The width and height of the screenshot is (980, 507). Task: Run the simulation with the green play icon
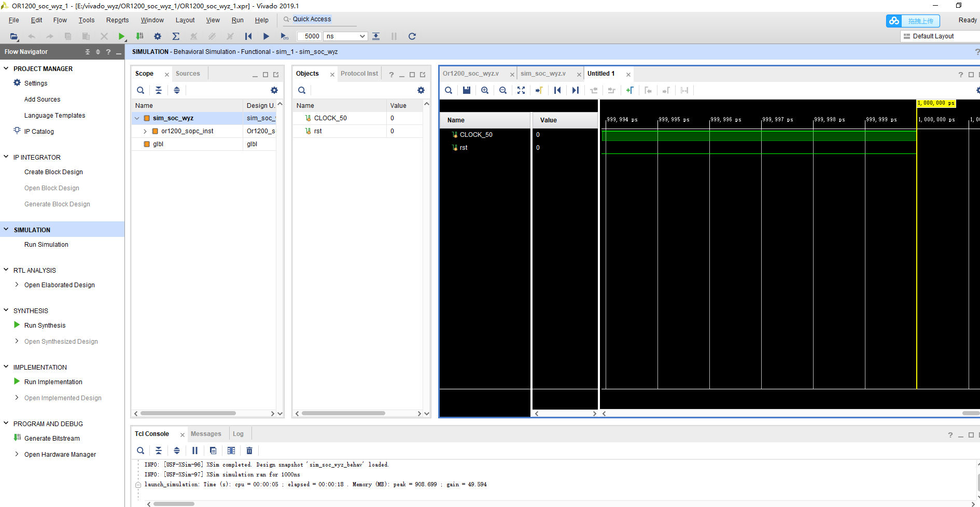pos(121,36)
